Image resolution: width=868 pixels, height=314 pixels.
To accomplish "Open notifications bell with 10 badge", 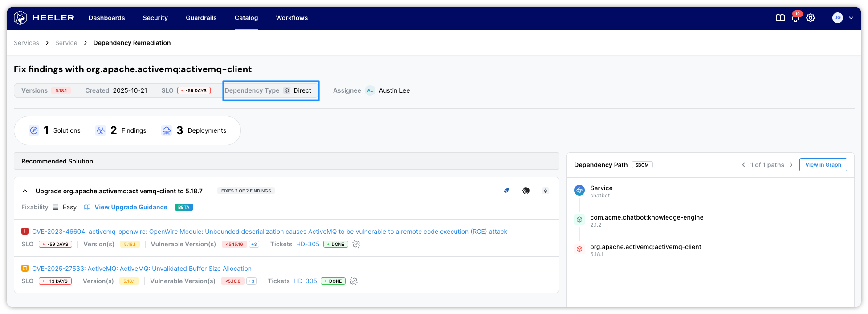I will click(795, 18).
